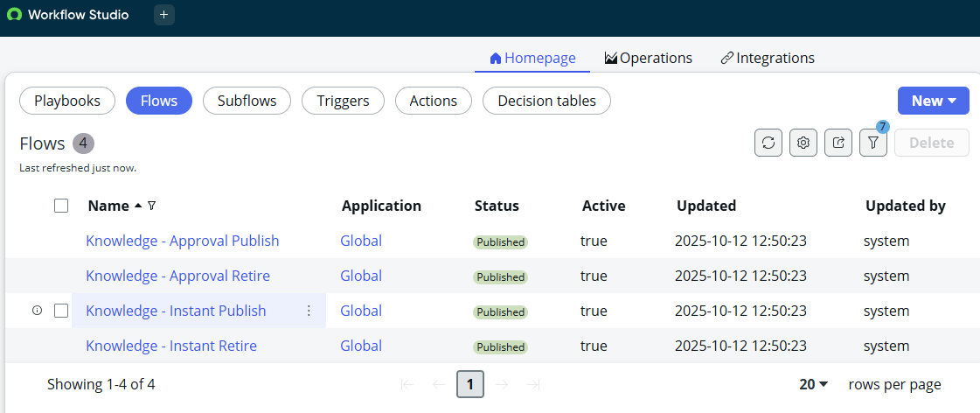This screenshot has width=980, height=413.
Task: Click info icon beside Instant Publish row
Action: pos(37,311)
